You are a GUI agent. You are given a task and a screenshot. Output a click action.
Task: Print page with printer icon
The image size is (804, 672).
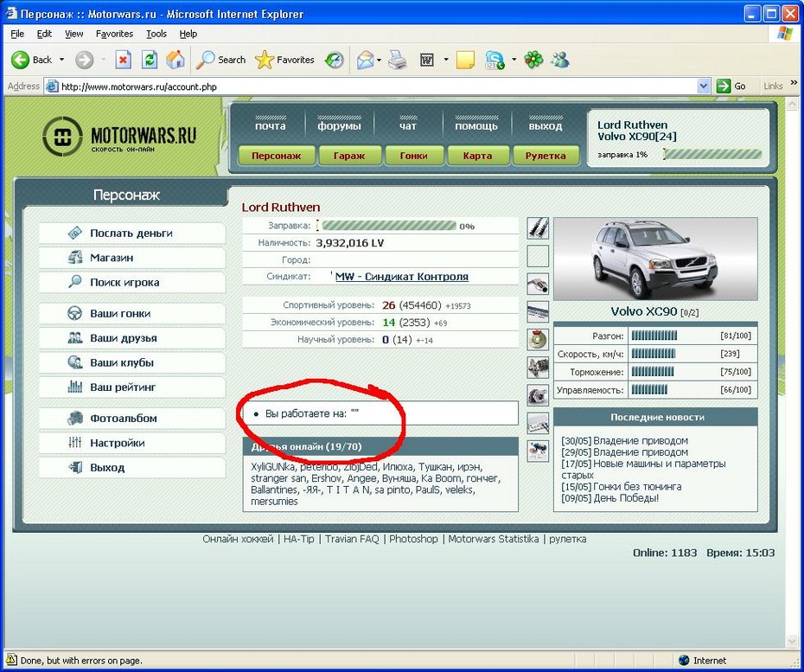(398, 60)
